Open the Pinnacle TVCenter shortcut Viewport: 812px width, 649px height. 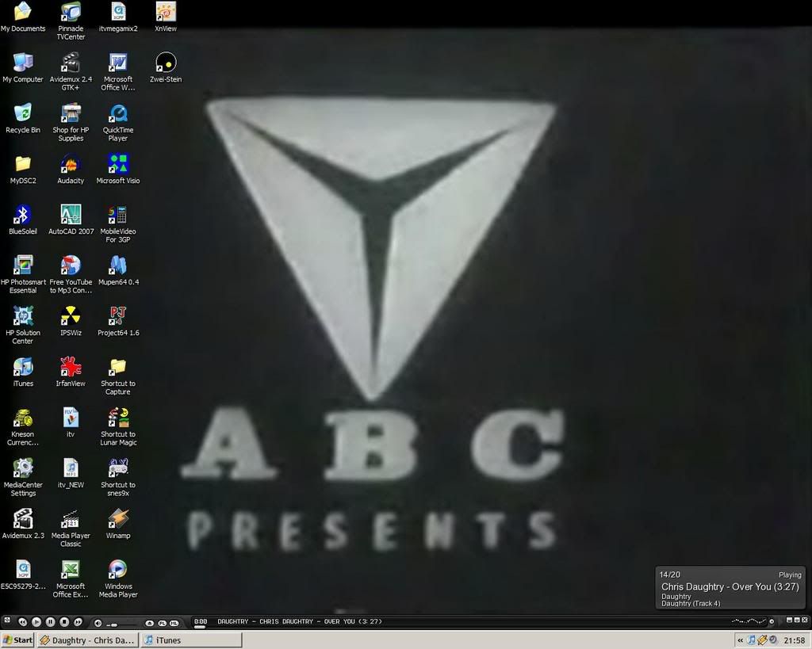71,21
